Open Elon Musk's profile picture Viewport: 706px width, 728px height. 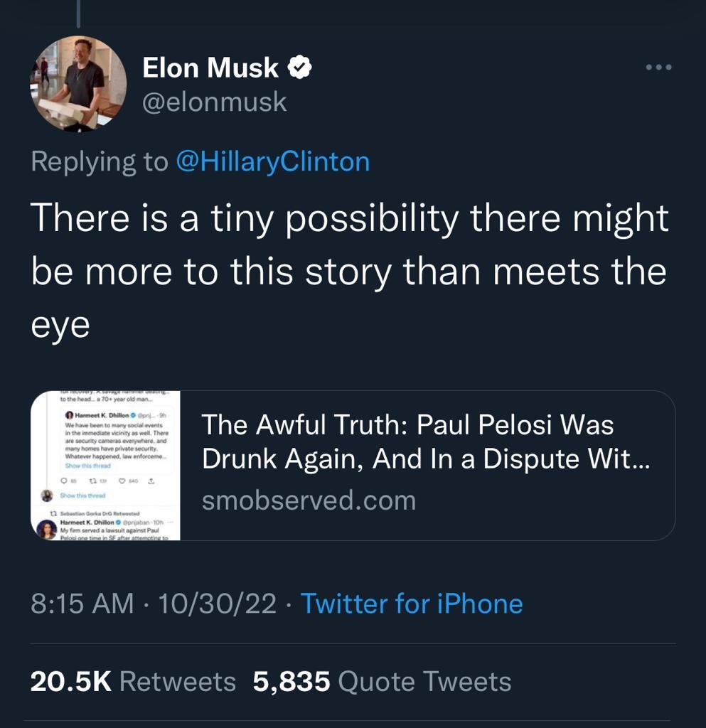78,84
